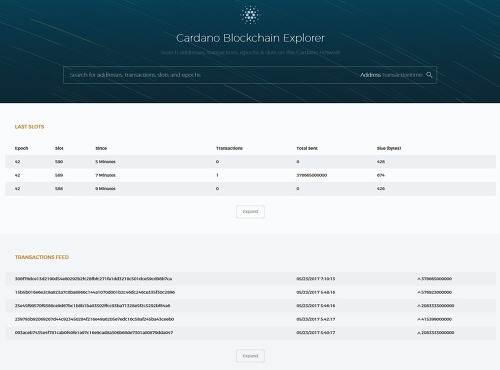Image resolution: width=500 pixels, height=370 pixels.
Task: Click the size value 674
Action: (x=381, y=175)
